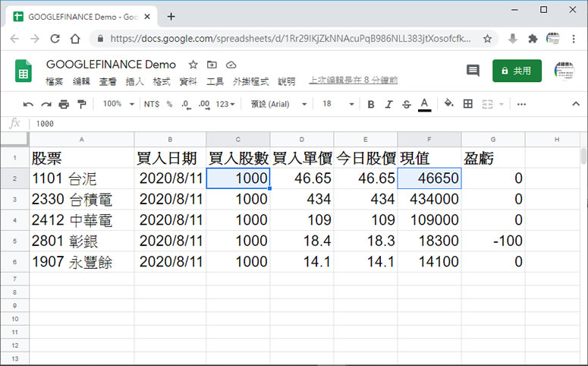Open the 123 number format dropdown
Image resolution: width=588 pixels, height=366 pixels.
[x=225, y=104]
